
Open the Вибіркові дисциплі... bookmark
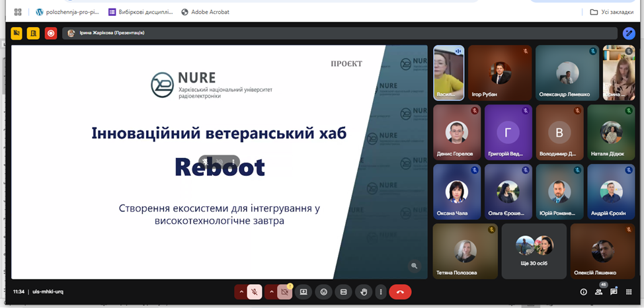[141, 12]
